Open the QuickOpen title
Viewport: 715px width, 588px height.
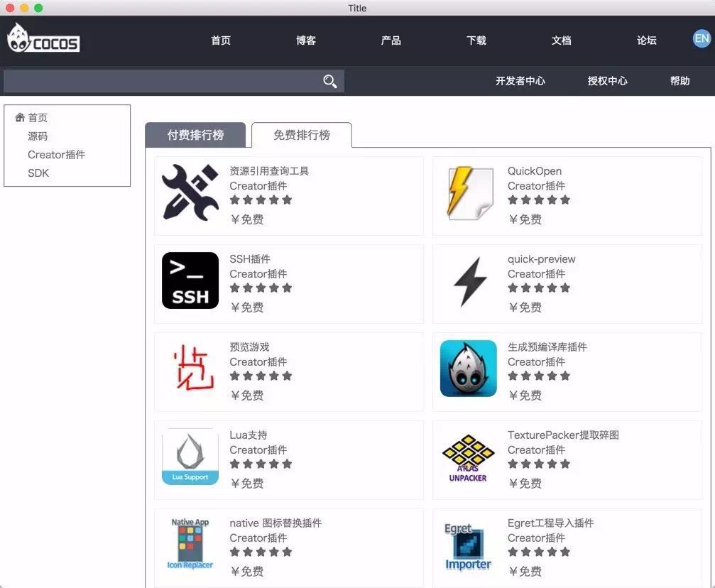pyautogui.click(x=535, y=171)
